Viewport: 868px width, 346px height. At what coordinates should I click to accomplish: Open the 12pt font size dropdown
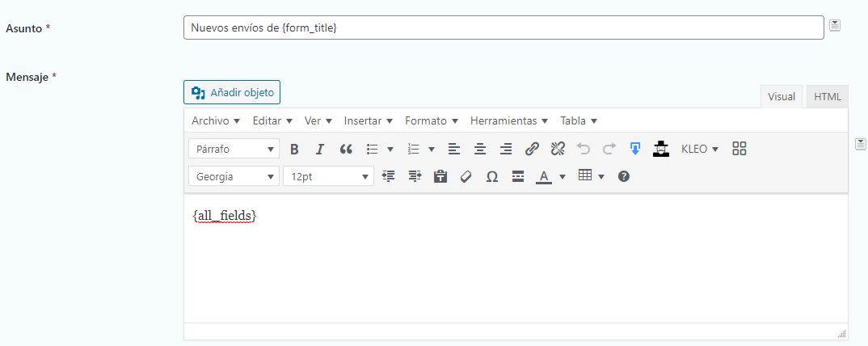(328, 176)
